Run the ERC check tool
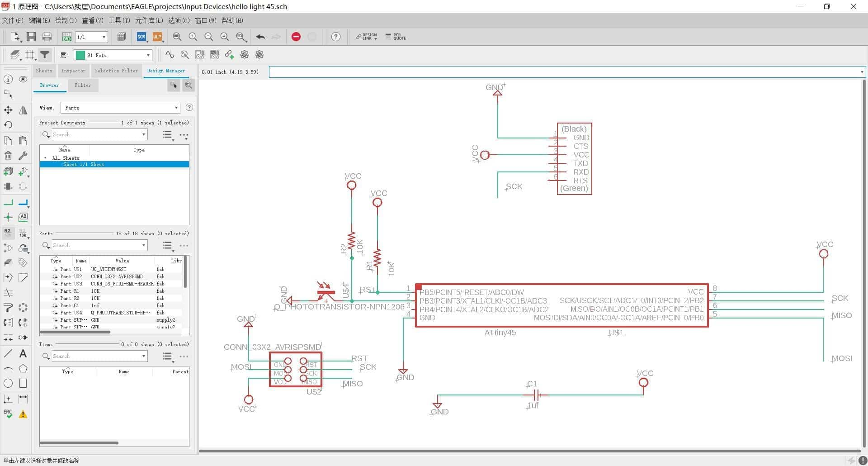Image resolution: width=868 pixels, height=466 pixels. (8, 414)
